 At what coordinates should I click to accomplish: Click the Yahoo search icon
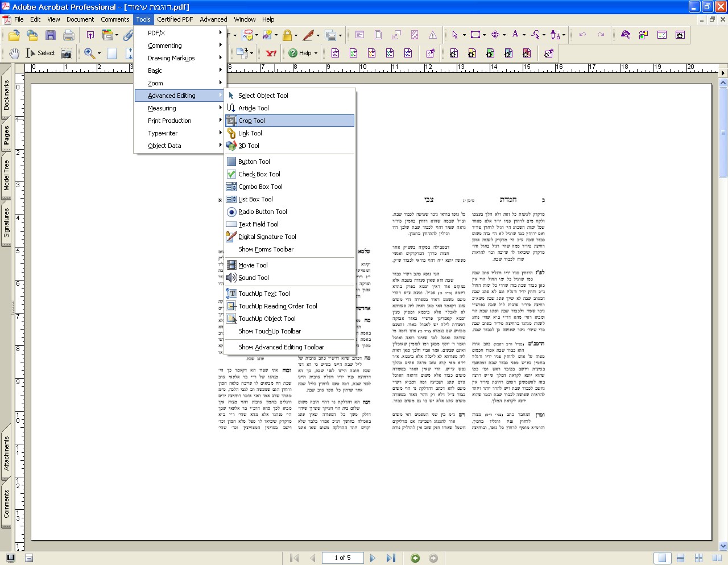[x=271, y=53]
